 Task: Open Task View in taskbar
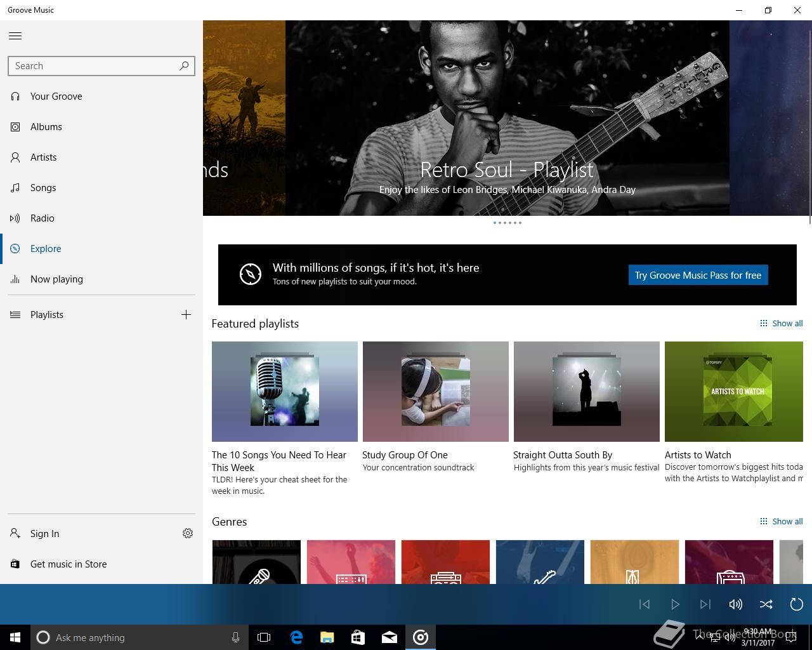(x=264, y=637)
